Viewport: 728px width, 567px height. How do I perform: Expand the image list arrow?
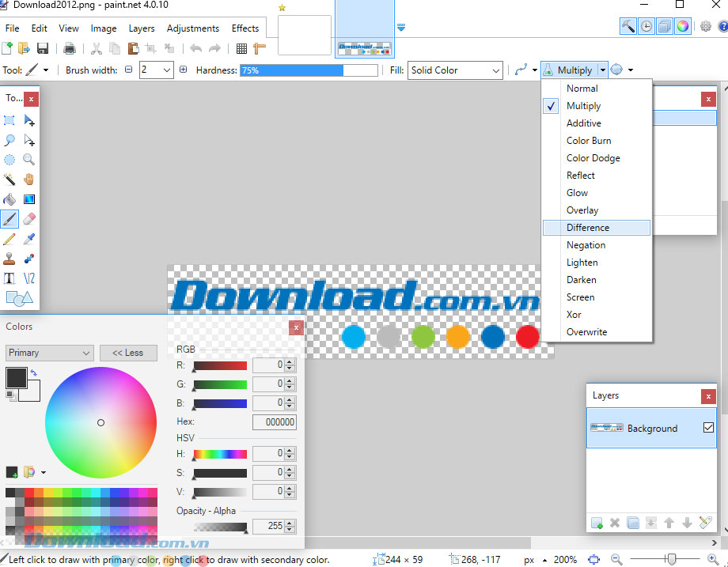click(x=401, y=28)
